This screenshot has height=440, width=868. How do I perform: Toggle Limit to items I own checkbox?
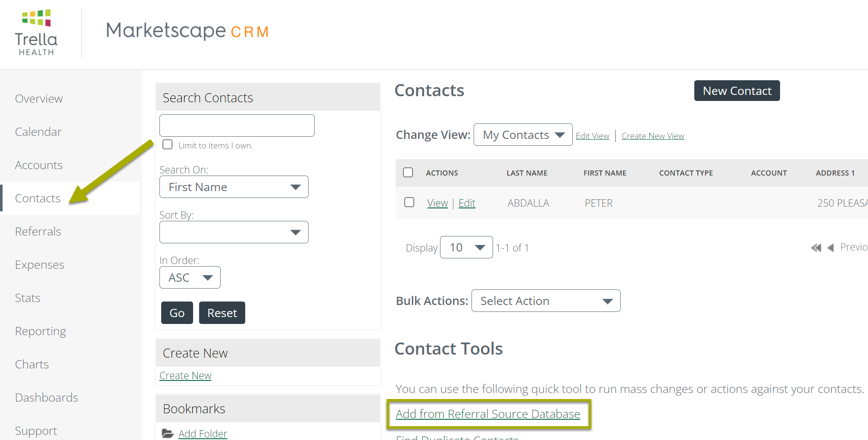click(x=168, y=145)
